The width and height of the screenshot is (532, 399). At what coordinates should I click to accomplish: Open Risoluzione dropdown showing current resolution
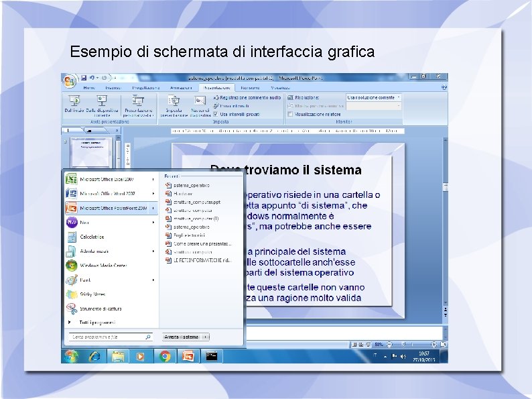point(374,97)
